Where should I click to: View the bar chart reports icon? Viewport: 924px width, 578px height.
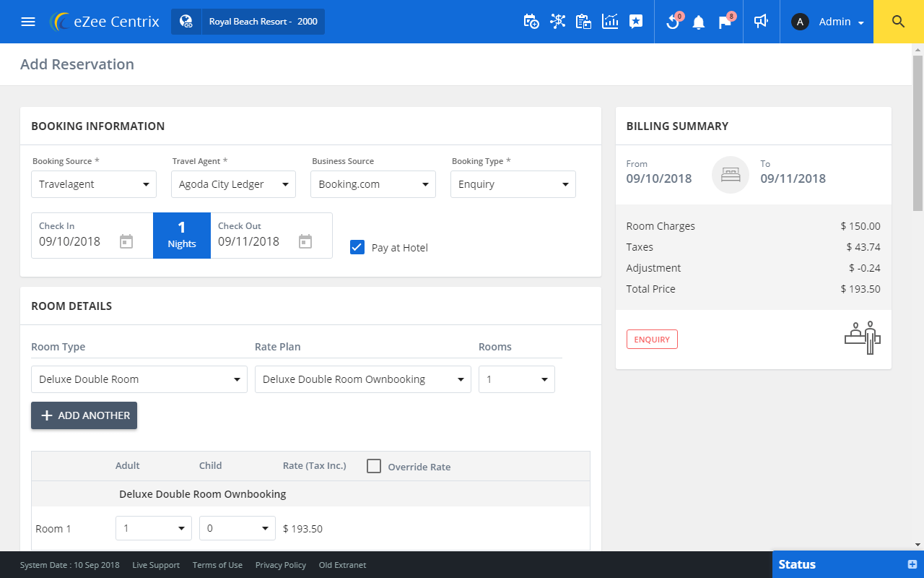pos(610,22)
